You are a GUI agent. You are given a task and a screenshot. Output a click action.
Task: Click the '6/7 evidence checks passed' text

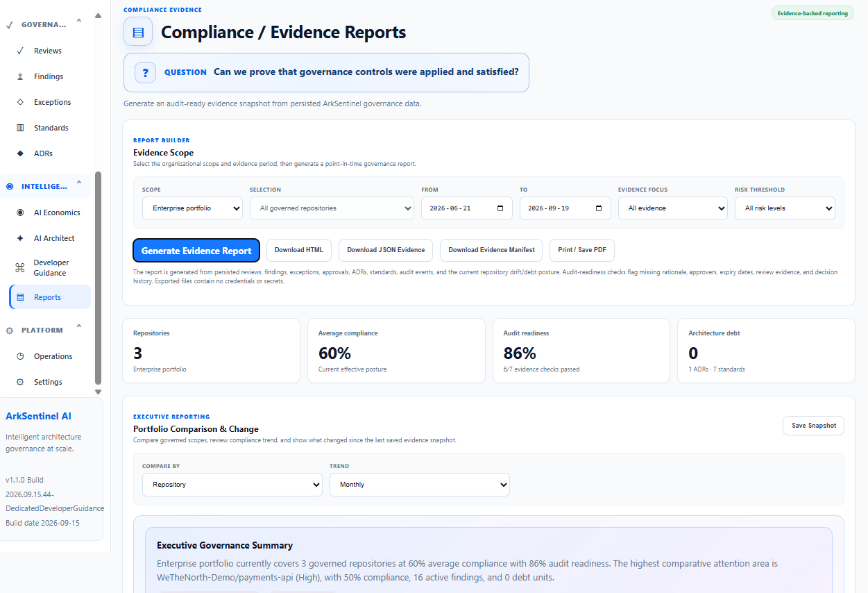[x=541, y=369]
